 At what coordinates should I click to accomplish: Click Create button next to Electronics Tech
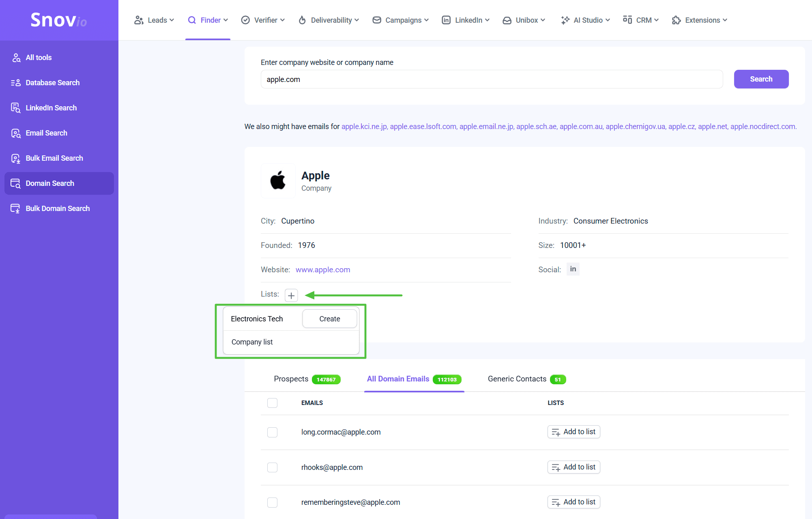329,319
